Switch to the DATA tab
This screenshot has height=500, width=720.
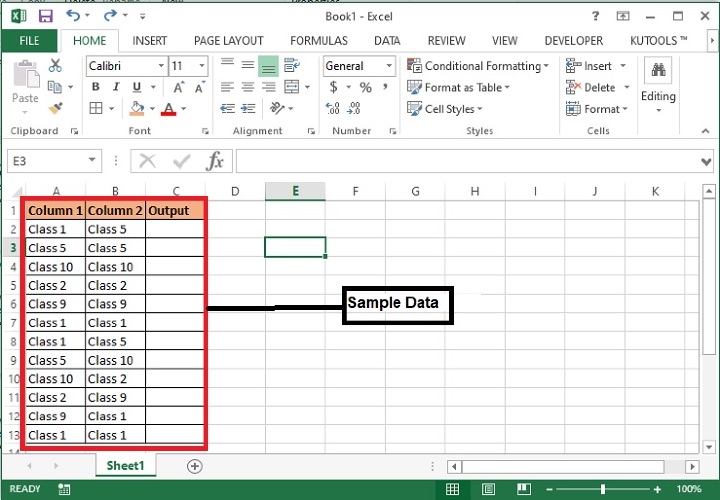(x=387, y=40)
